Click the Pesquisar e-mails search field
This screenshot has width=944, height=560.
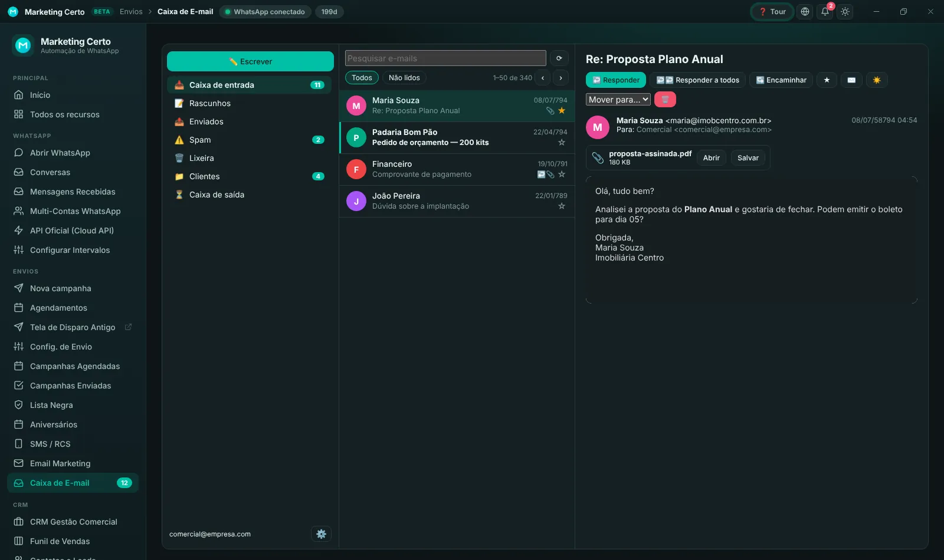tap(445, 58)
